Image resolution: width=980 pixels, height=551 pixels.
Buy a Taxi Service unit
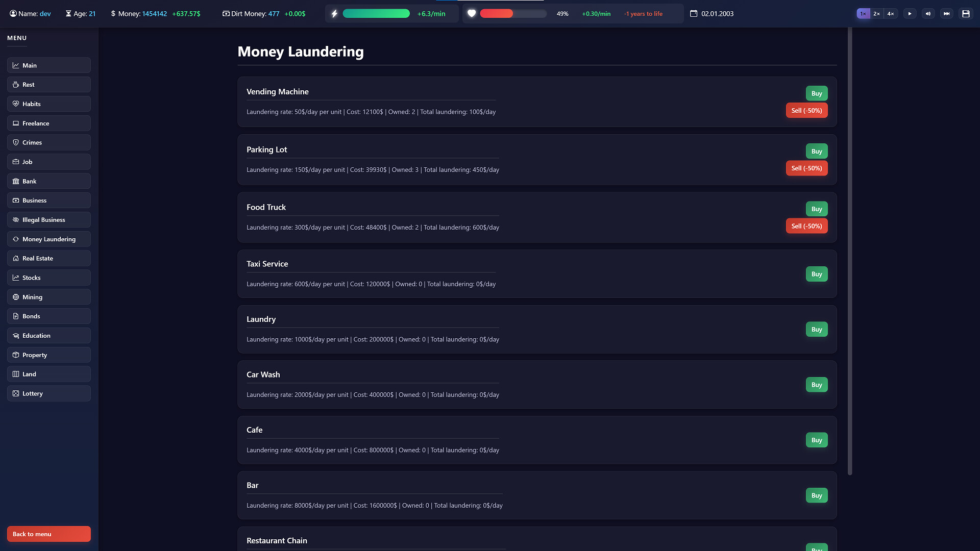(817, 274)
